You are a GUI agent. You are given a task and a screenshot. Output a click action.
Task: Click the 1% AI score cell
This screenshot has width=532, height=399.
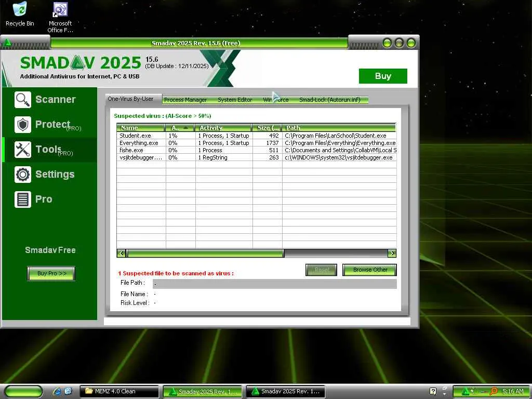pos(173,136)
